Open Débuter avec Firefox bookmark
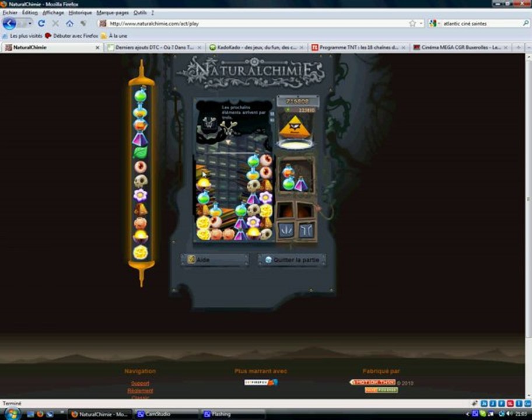The width and height of the screenshot is (532, 420). click(72, 36)
